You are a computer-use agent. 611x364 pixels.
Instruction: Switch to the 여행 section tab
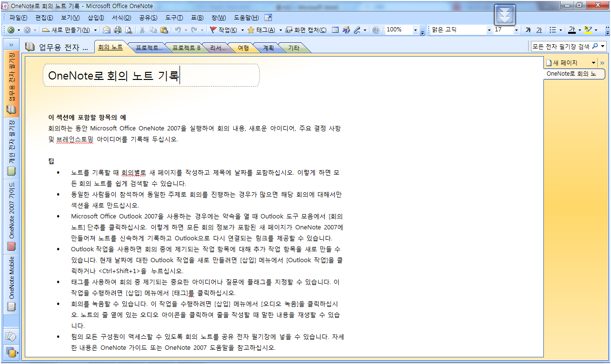coord(243,48)
